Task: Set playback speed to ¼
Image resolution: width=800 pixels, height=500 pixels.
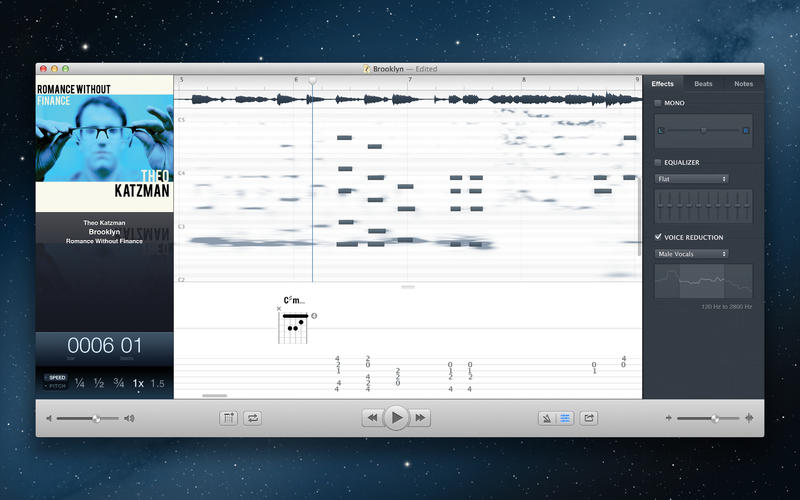Action: tap(80, 383)
